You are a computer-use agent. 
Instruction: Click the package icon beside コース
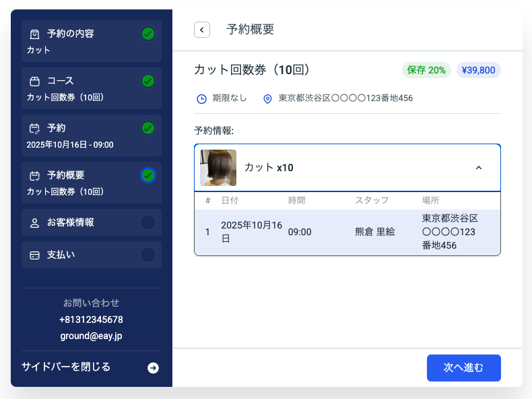click(34, 81)
